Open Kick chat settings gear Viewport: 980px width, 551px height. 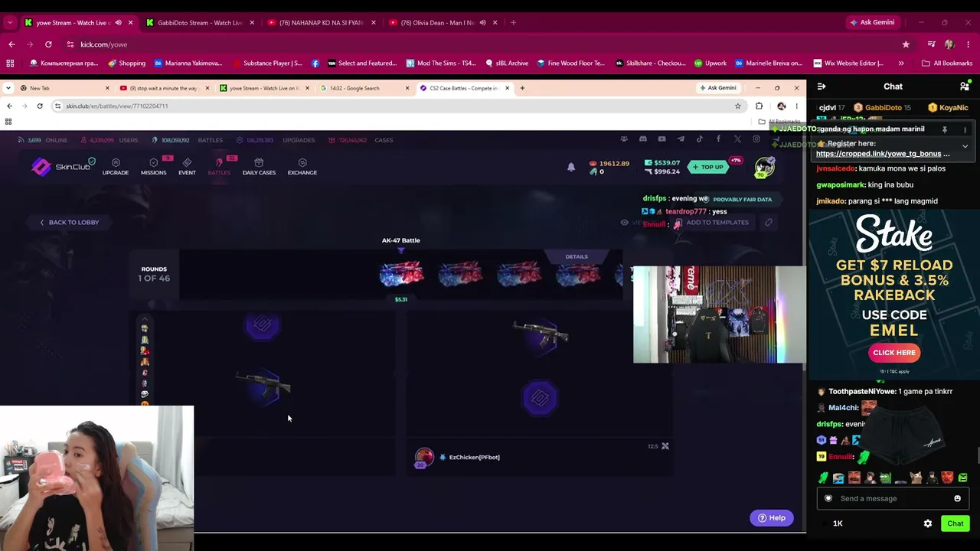pos(928,523)
